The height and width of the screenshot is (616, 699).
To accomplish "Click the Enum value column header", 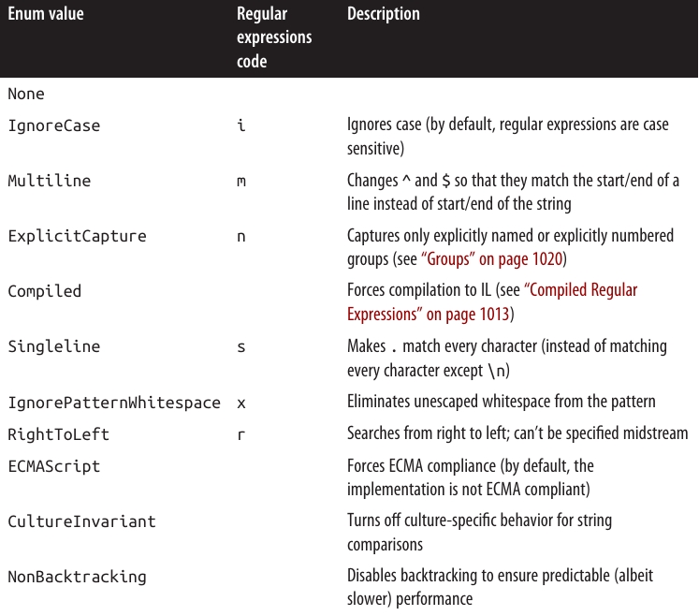I will pos(45,14).
